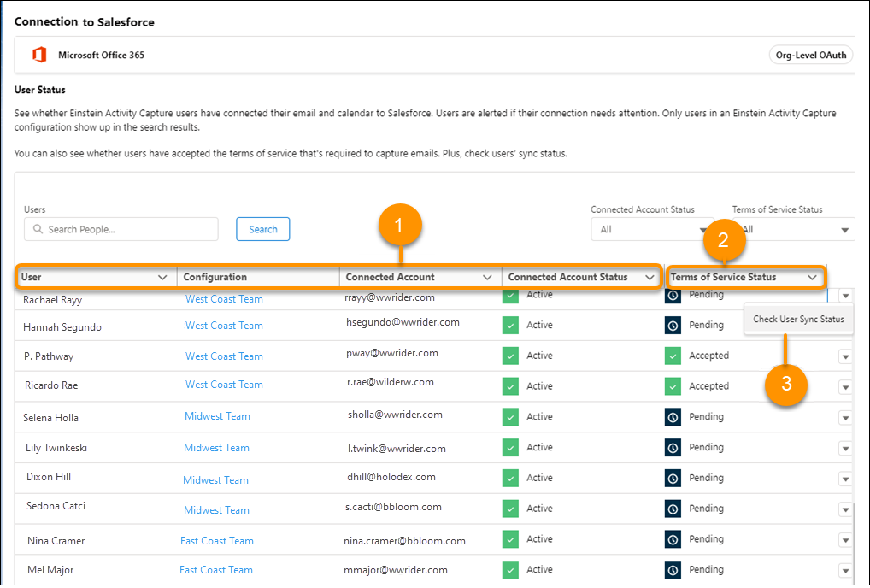This screenshot has height=588, width=870.
Task: Click Rachael Rayy's green Active status icon
Action: tap(510, 294)
